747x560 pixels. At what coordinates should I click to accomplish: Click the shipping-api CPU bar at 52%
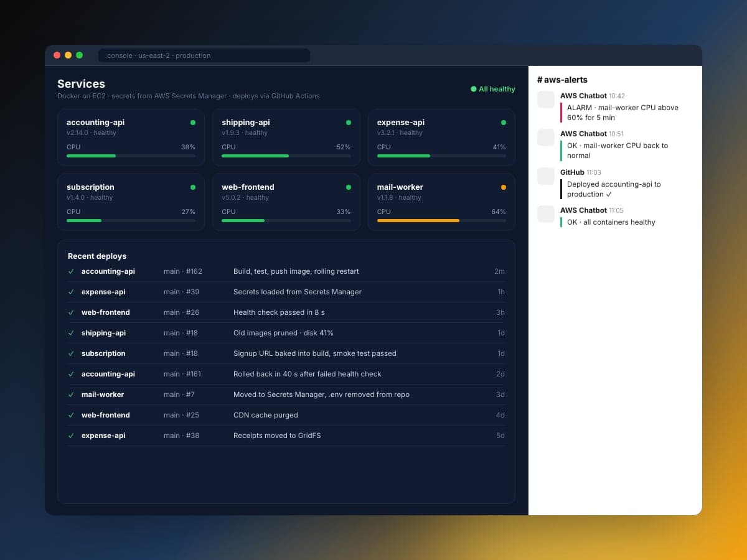tap(286, 156)
